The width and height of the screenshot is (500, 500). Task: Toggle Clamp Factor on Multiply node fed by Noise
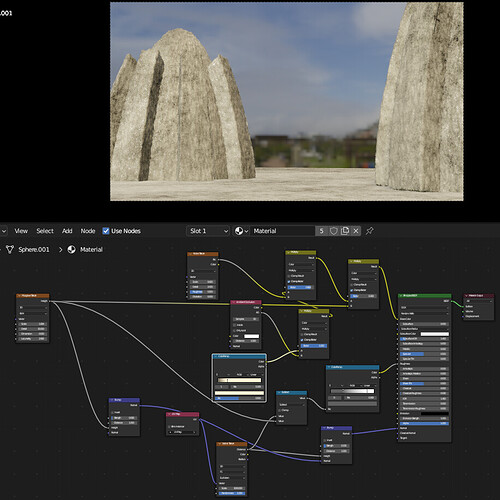(x=289, y=282)
